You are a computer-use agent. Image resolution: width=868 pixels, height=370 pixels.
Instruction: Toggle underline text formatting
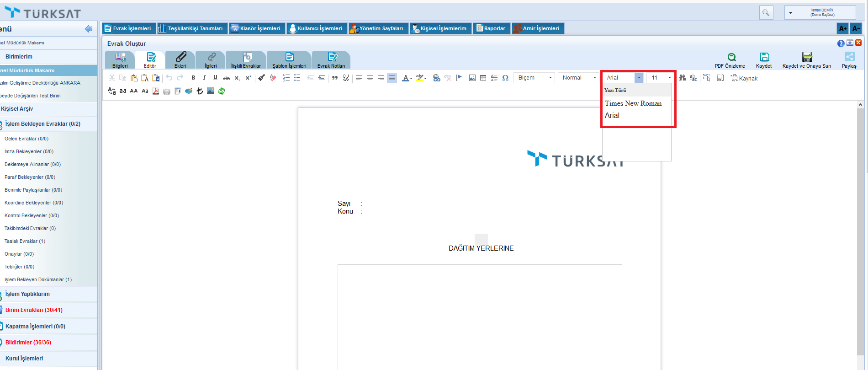point(215,78)
